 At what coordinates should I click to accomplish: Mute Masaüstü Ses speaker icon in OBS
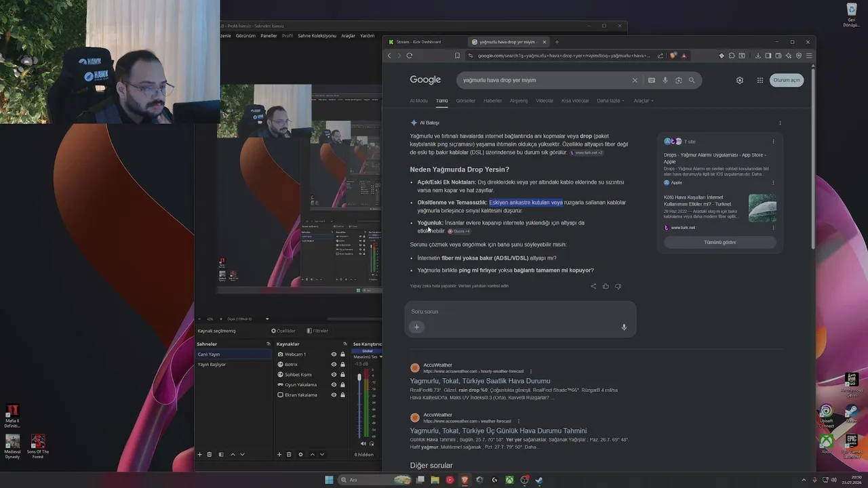[x=363, y=444]
